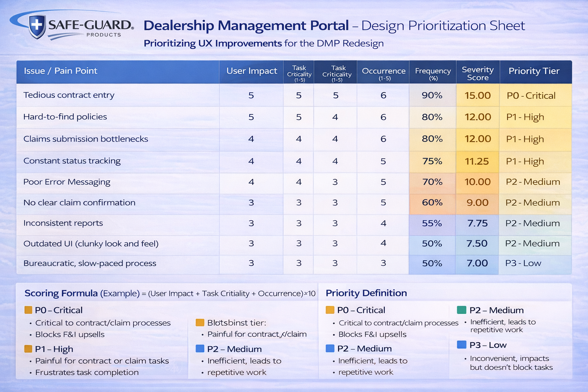Select the Tedious contract entry row label
Image resolution: width=588 pixels, height=392 pixels.
(x=69, y=95)
